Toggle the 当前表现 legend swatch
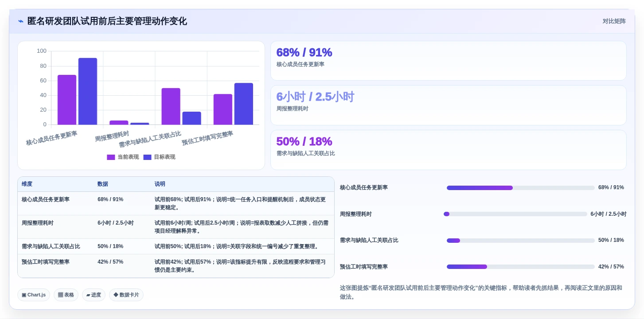 111,157
